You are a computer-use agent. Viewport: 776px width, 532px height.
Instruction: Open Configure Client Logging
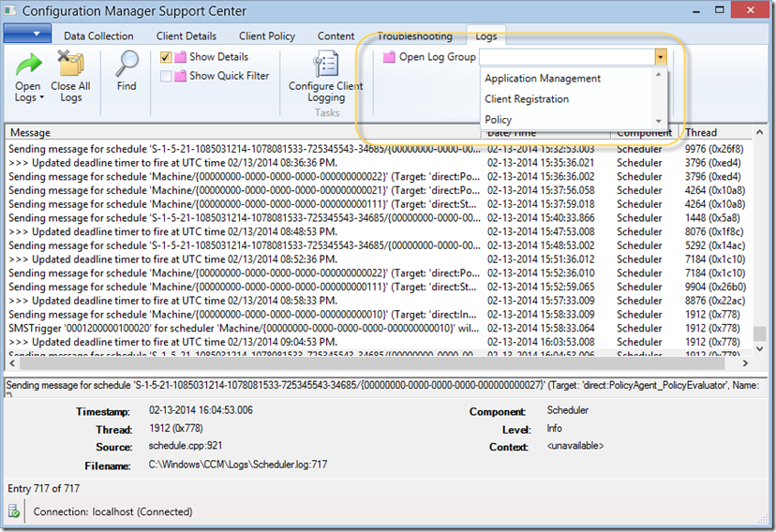coord(325,77)
